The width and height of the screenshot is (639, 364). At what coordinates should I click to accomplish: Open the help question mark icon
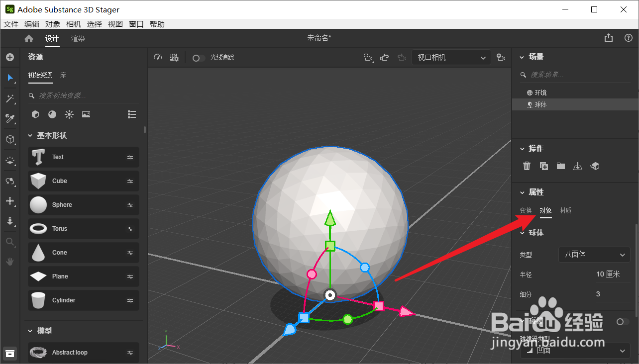click(x=629, y=38)
